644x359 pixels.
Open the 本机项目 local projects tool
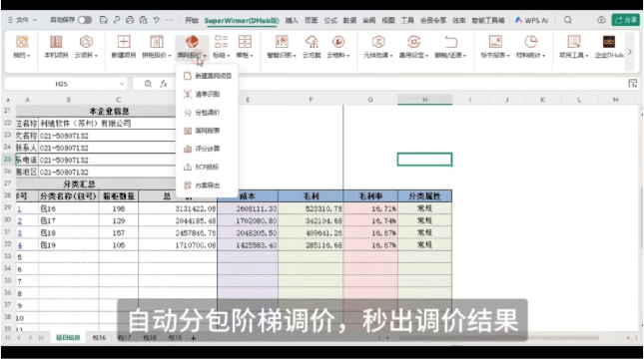[56, 47]
